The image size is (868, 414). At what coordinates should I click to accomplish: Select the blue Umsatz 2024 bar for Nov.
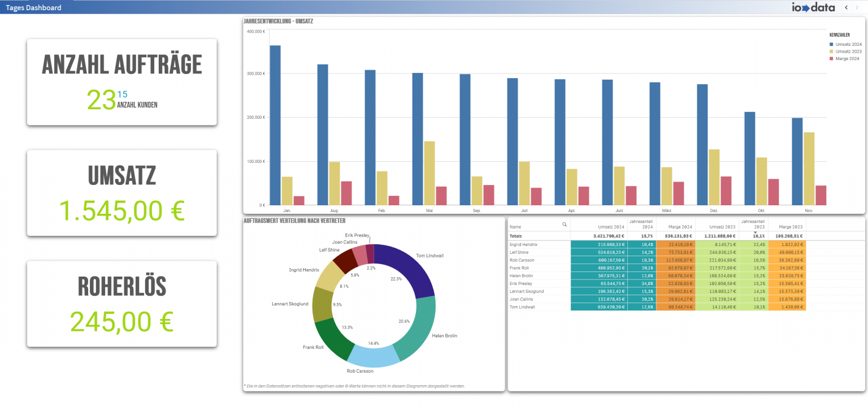(x=797, y=161)
